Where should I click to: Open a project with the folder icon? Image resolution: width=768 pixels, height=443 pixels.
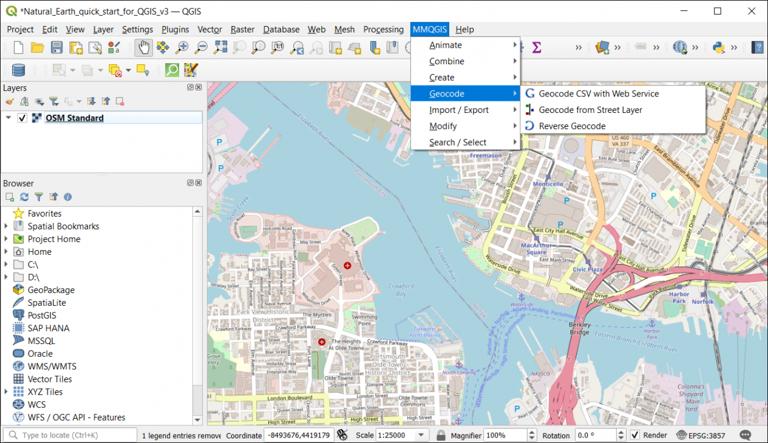[37, 48]
